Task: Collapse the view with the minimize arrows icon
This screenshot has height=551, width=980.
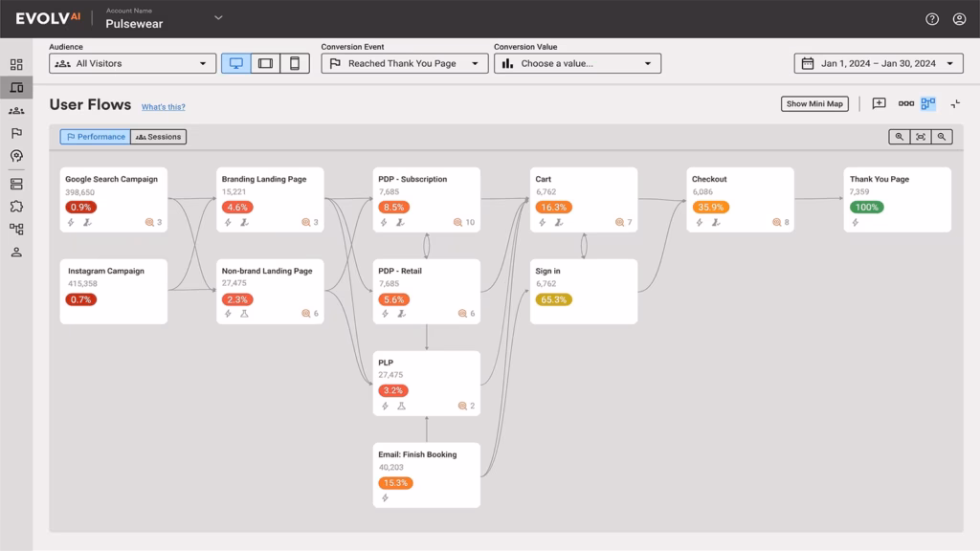Action: point(955,103)
